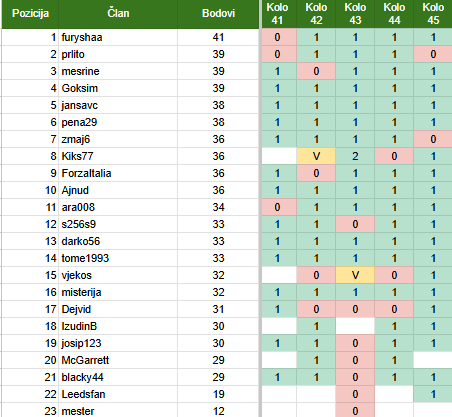The image size is (452, 417).
Task: Click the Pozicija column header
Action: [x=30, y=14]
